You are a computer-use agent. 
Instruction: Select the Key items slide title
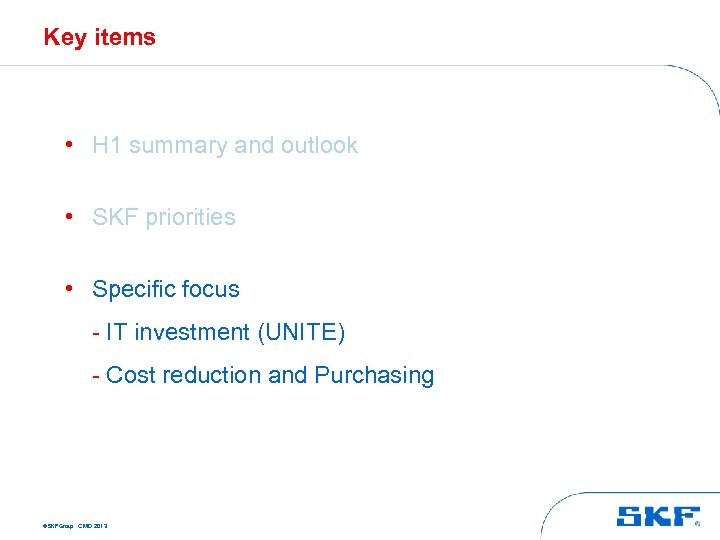[100, 37]
